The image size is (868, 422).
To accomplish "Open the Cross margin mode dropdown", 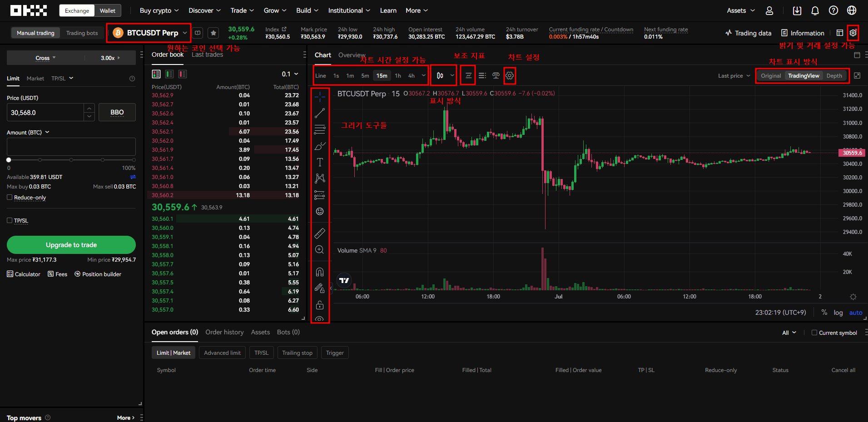I will coord(45,58).
